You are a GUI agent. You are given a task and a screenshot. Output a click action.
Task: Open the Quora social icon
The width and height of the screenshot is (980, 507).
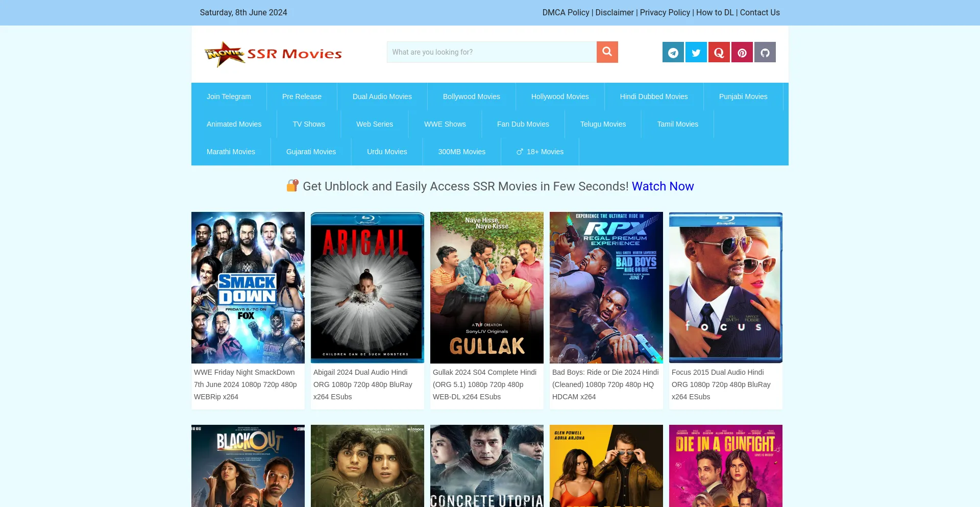[719, 52]
